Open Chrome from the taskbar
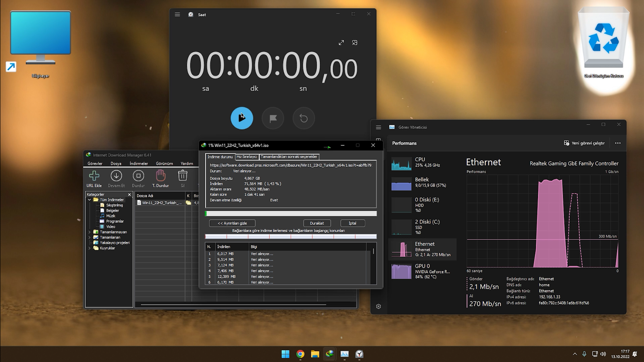 click(x=300, y=354)
